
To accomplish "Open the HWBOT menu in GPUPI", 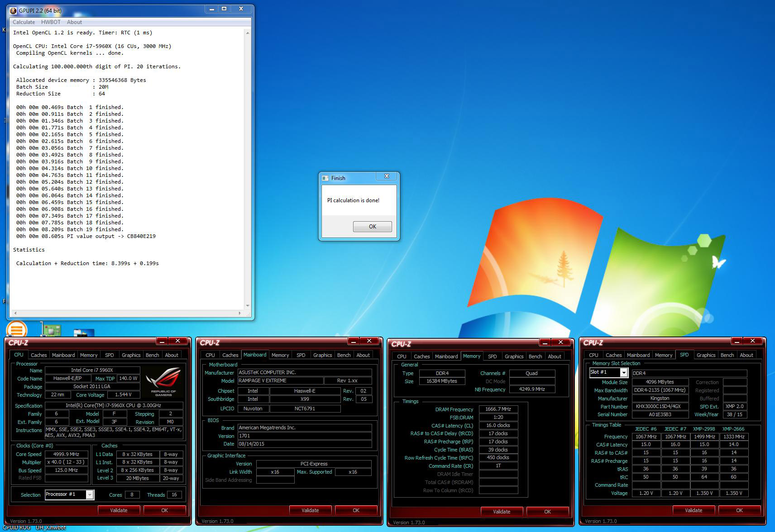I will point(51,22).
